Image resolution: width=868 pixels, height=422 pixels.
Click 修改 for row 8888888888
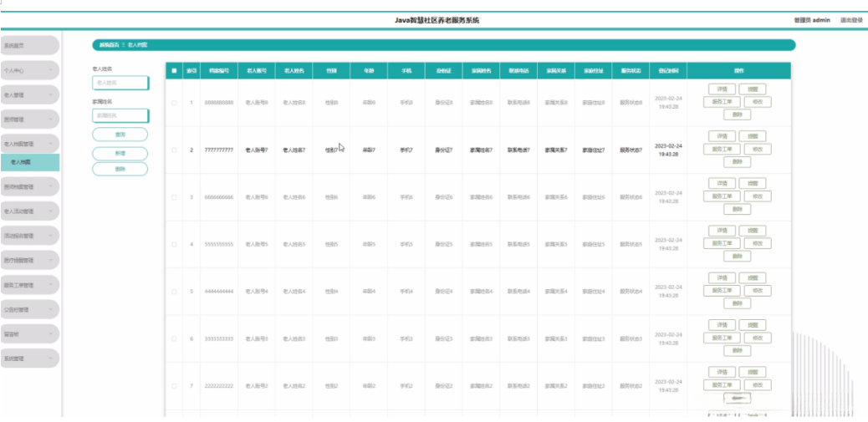pos(758,102)
